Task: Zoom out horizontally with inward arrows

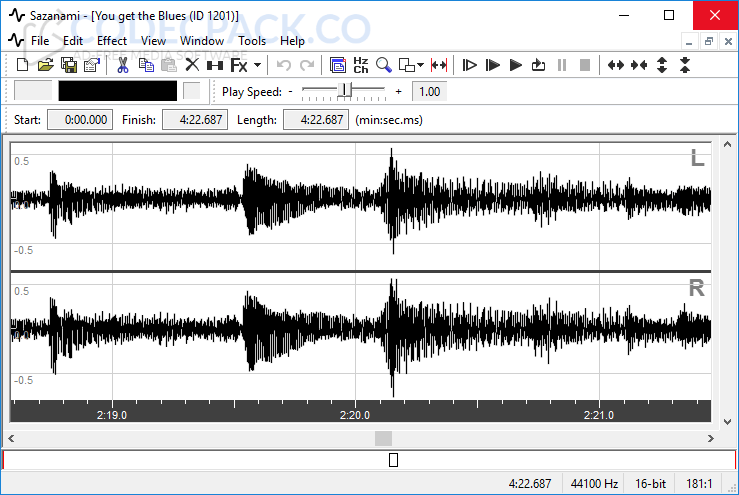Action: coord(639,65)
